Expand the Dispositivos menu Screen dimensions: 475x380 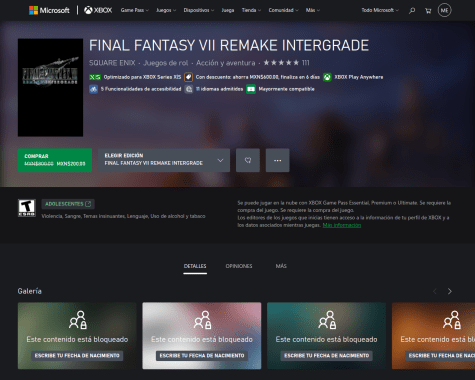tap(199, 10)
